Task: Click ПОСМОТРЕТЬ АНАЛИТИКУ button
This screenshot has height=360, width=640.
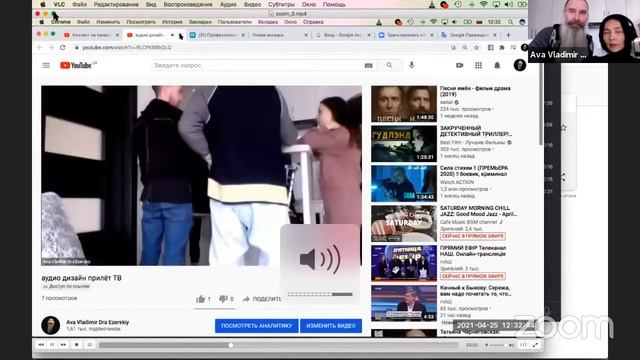Action: 257,326
